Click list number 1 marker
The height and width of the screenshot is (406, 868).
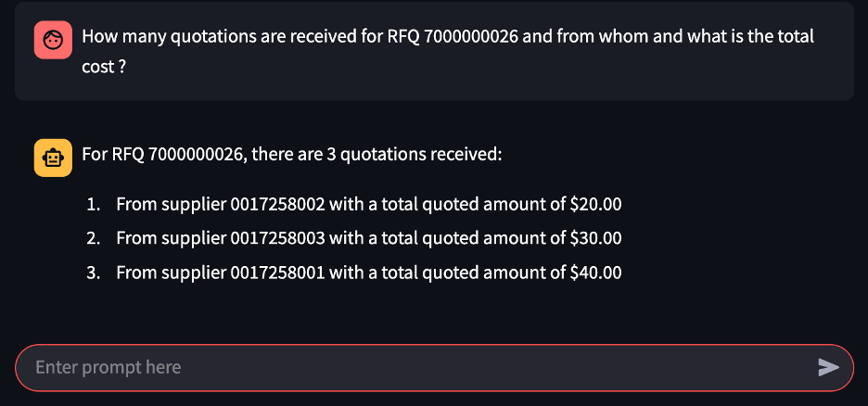pyautogui.click(x=93, y=205)
